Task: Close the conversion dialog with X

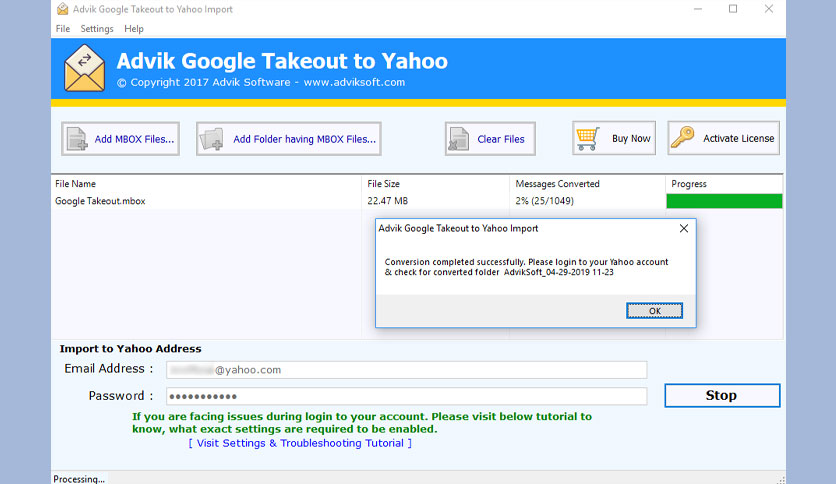Action: pos(684,229)
